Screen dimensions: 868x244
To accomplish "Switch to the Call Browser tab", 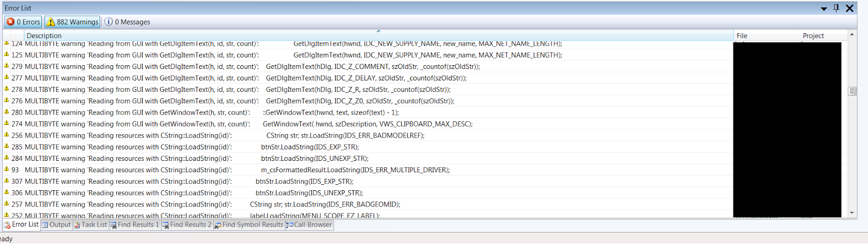I will [x=309, y=224].
